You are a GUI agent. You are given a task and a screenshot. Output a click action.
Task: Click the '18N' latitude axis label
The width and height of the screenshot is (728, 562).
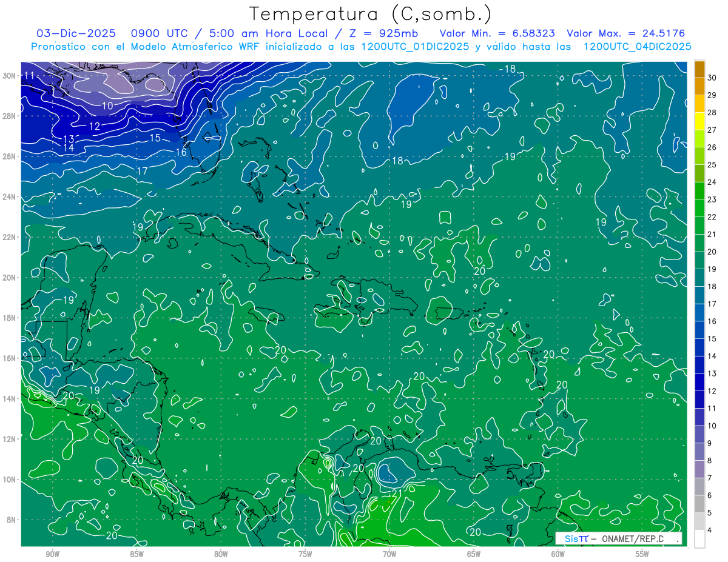click(x=10, y=318)
